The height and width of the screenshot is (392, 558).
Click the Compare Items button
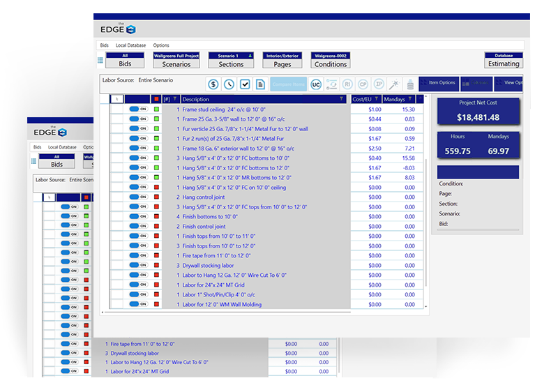click(288, 84)
